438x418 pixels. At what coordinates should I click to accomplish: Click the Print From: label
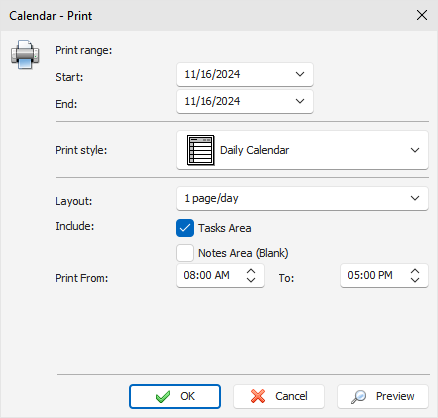point(82,278)
